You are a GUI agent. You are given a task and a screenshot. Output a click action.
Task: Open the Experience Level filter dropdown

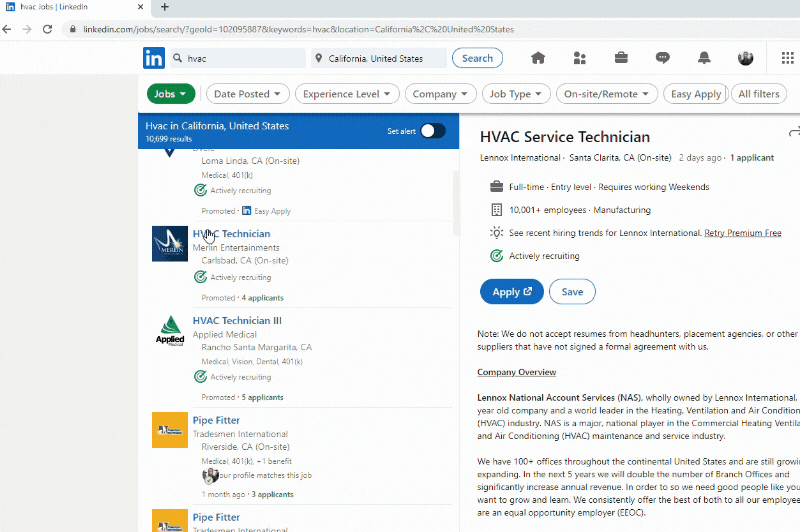347,94
